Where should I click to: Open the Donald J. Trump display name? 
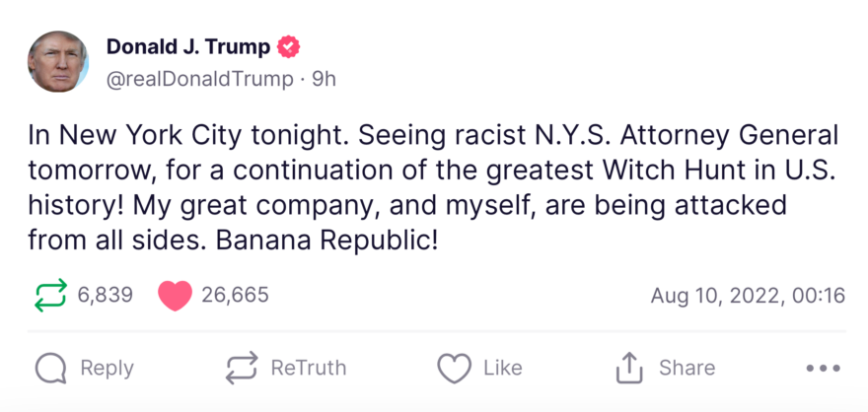(187, 46)
